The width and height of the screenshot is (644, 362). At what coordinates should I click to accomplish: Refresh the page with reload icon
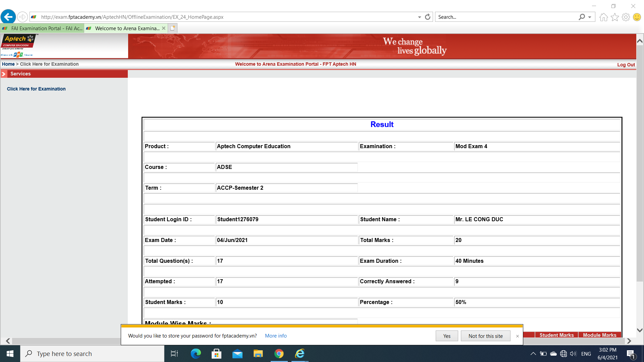(x=428, y=17)
